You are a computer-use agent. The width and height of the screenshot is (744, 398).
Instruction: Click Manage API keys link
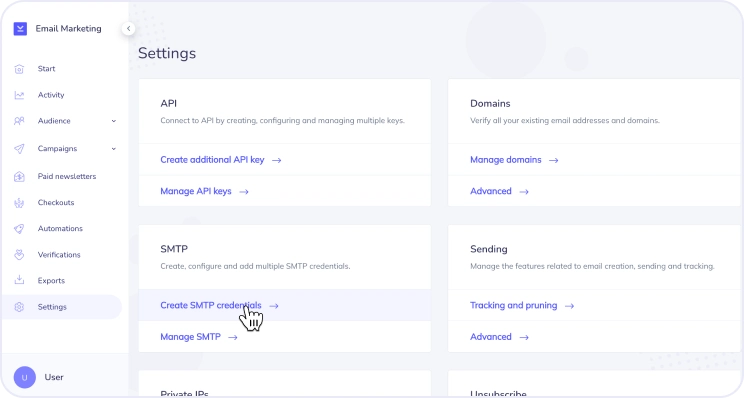point(196,191)
